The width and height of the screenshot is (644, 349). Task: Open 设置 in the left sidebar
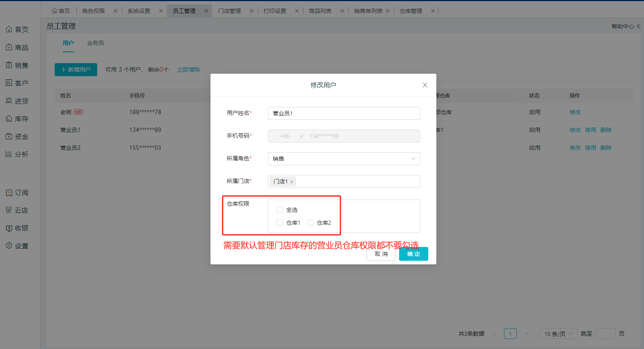click(x=17, y=246)
